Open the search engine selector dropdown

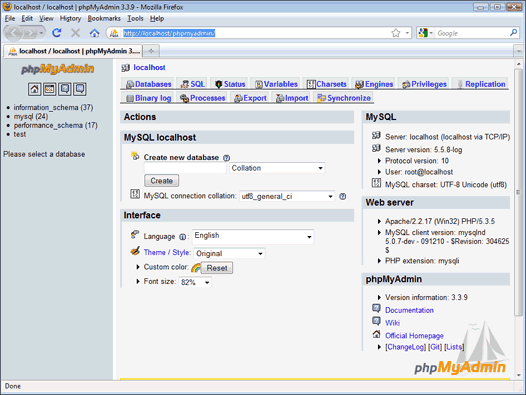pos(426,33)
